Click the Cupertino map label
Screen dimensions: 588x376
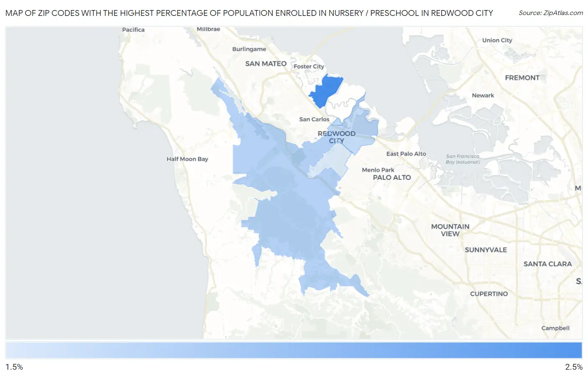[489, 294]
